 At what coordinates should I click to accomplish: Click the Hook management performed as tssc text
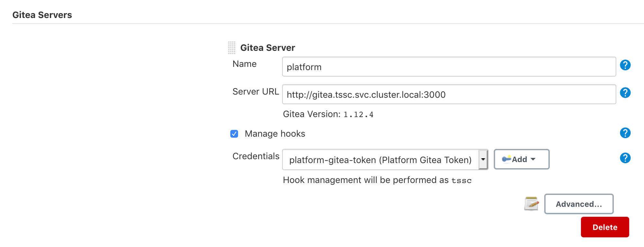coord(377,180)
